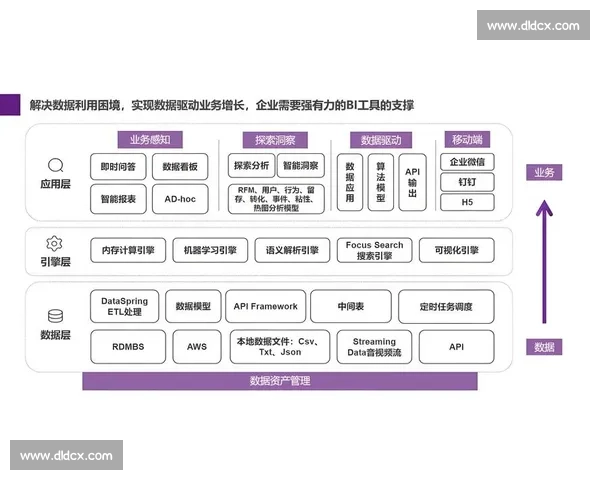The height and width of the screenshot is (480, 600).
Task: Click the 企业微信 box
Action: (x=467, y=162)
